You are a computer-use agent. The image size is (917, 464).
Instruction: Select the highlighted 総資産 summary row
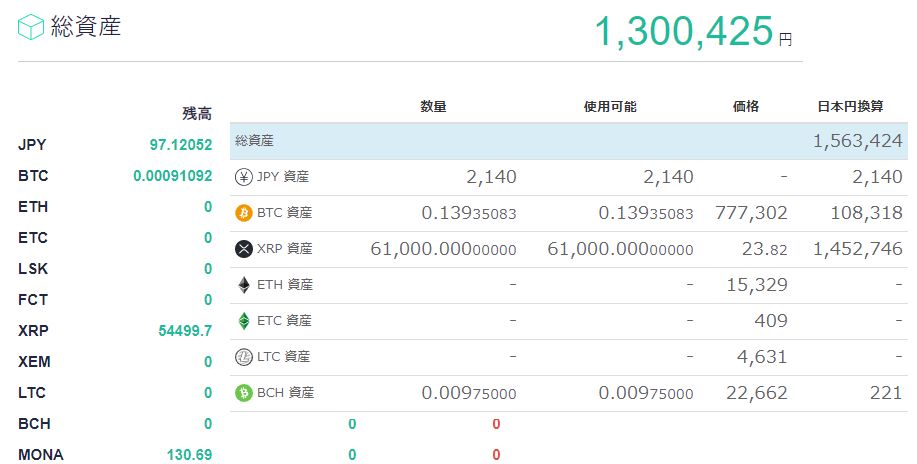(568, 141)
